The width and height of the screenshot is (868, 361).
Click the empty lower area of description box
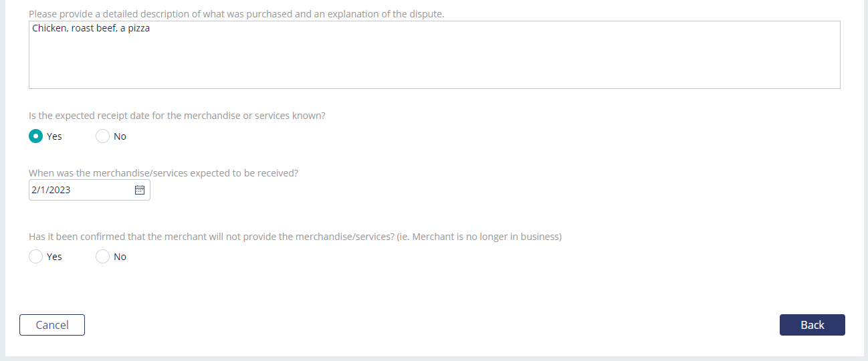click(x=435, y=67)
